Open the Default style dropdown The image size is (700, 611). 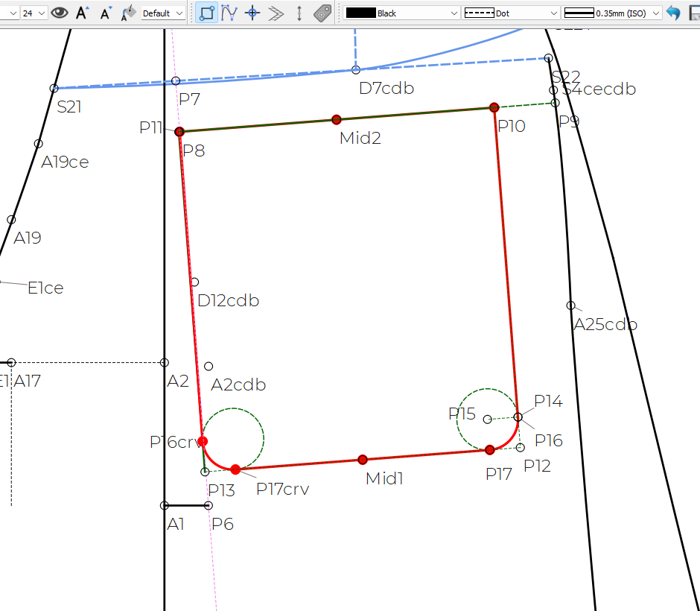pyautogui.click(x=163, y=13)
